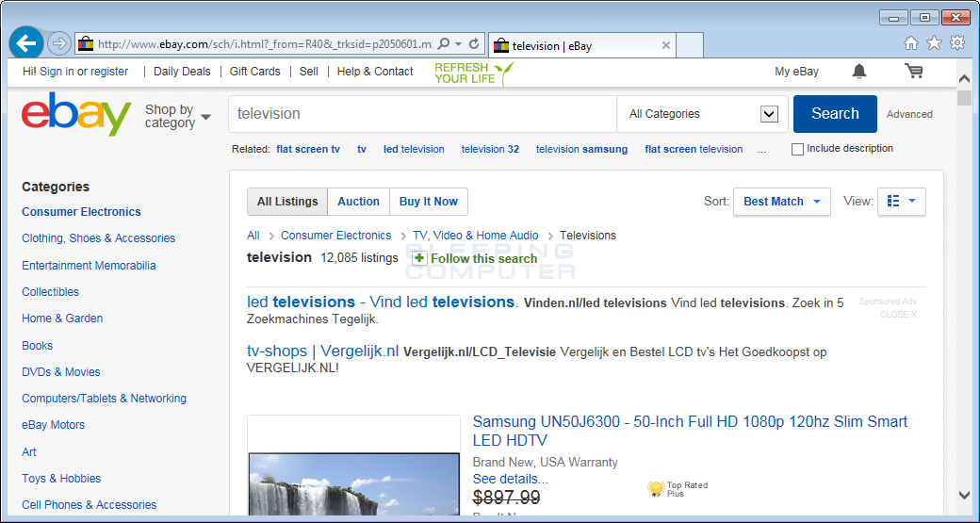This screenshot has width=980, height=523.
Task: Click related search flat screen tv
Action: [308, 149]
